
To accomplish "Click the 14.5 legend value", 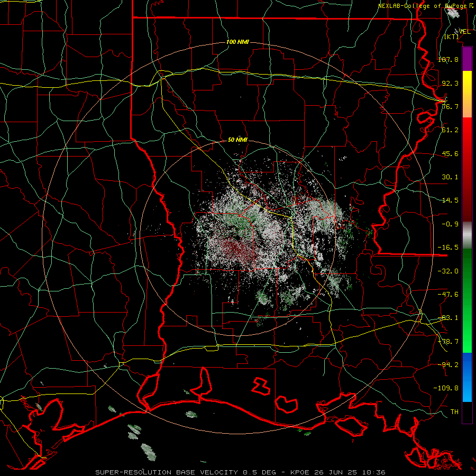I will tap(450, 200).
